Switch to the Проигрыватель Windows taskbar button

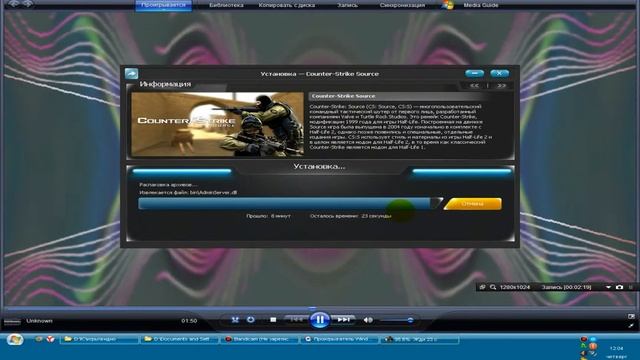[x=339, y=339]
